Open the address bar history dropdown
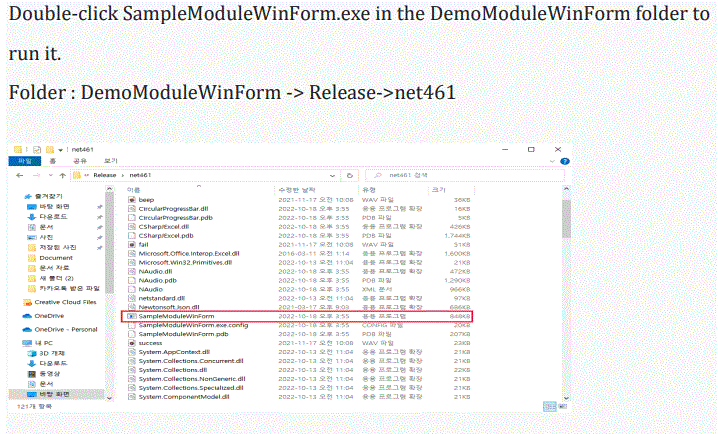Image resolution: width=718 pixels, height=434 pixels. (332, 175)
